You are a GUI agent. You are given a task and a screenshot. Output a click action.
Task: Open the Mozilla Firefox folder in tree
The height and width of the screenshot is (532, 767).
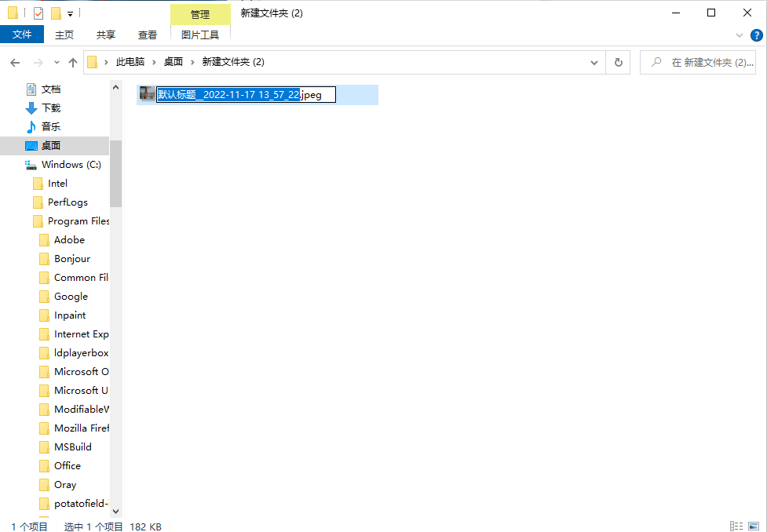pos(81,428)
